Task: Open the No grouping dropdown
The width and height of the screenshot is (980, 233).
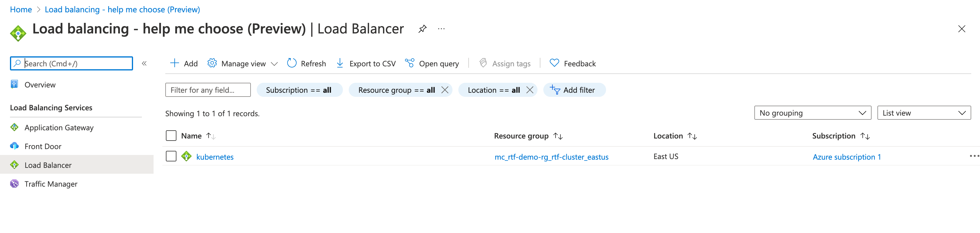Action: pyautogui.click(x=813, y=113)
